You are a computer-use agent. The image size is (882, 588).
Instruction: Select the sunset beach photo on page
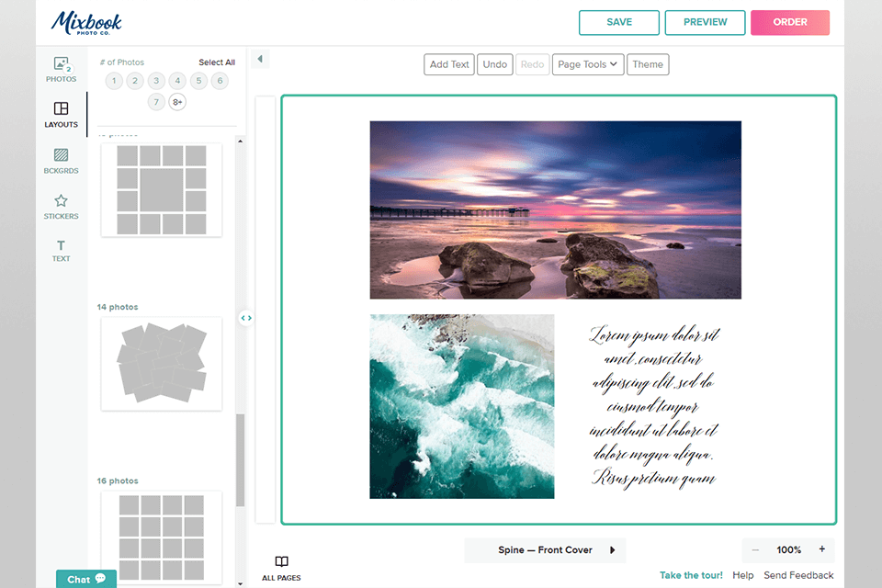tap(555, 209)
